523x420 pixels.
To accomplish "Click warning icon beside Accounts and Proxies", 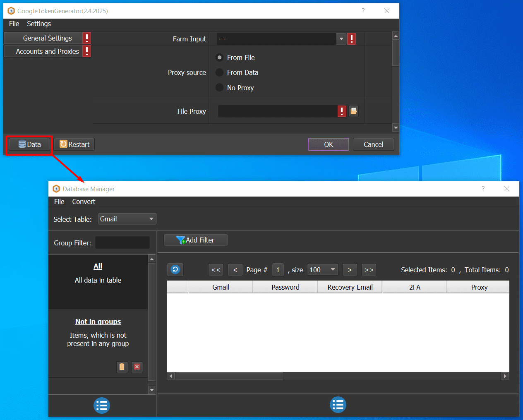I will tap(87, 51).
